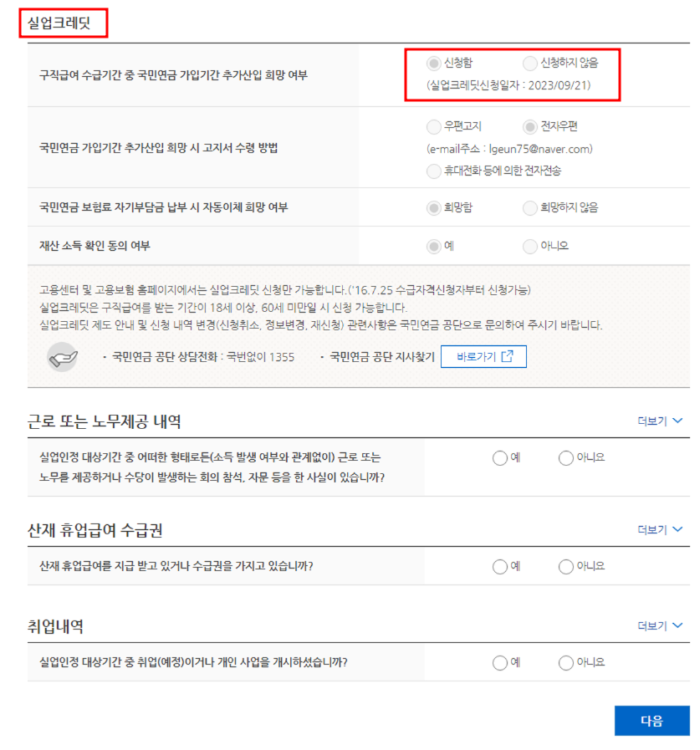This screenshot has height=750, width=700.
Task: Select 희망함 for 자동이체 희망 여부
Action: [x=433, y=207]
